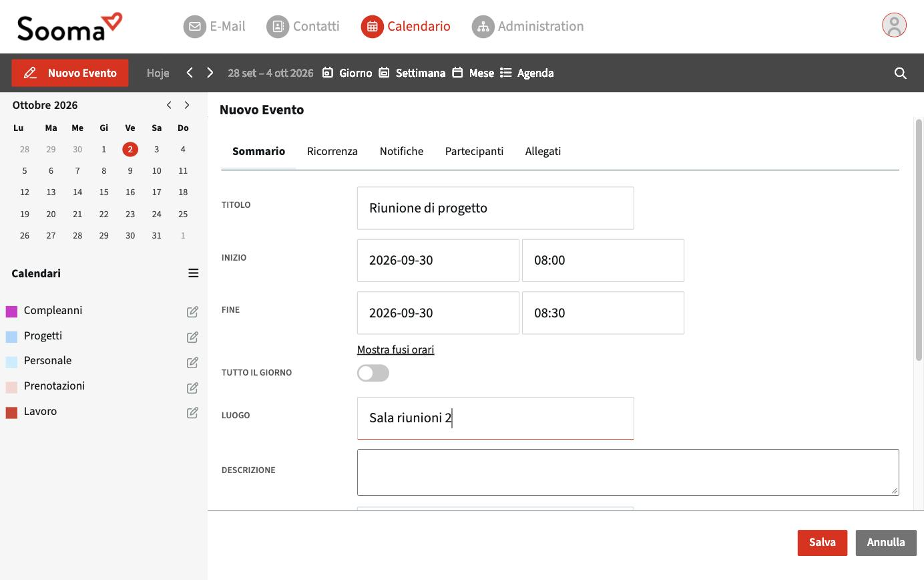Image resolution: width=924 pixels, height=580 pixels.
Task: Switch to Agenda view
Action: pos(527,73)
